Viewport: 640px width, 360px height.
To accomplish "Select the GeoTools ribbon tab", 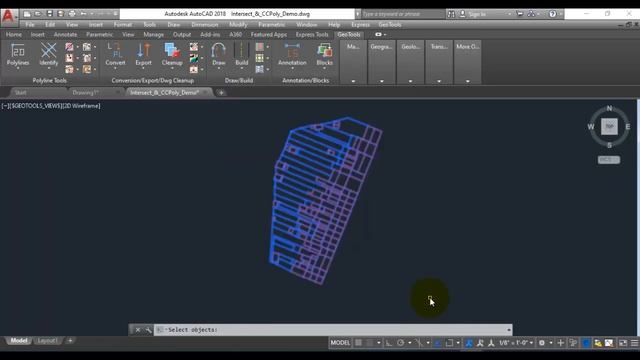I will pyautogui.click(x=349, y=35).
